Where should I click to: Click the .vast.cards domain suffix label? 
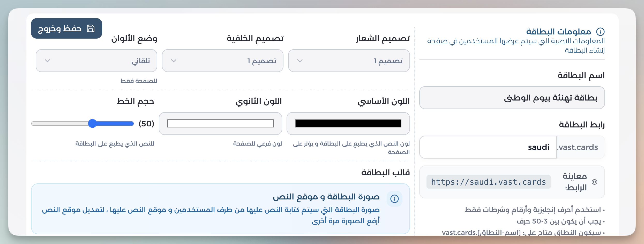pyautogui.click(x=578, y=147)
